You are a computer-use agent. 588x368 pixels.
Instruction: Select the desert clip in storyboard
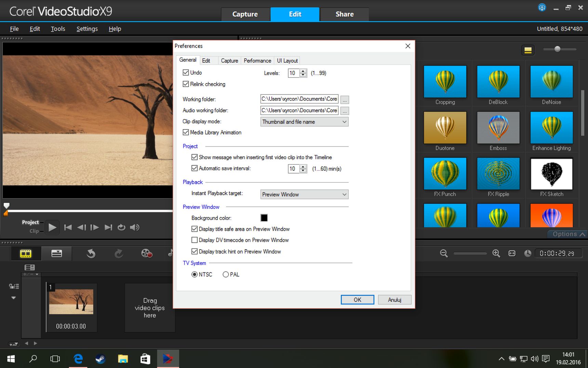pos(71,302)
